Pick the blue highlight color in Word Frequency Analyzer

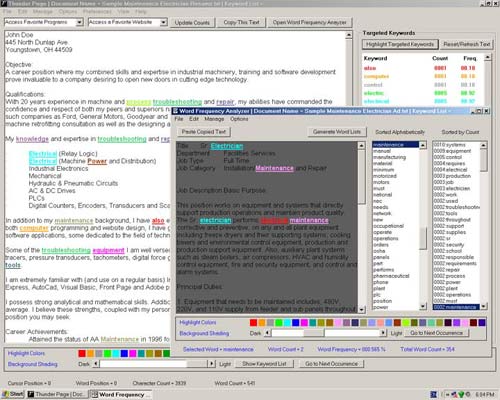[296, 322]
